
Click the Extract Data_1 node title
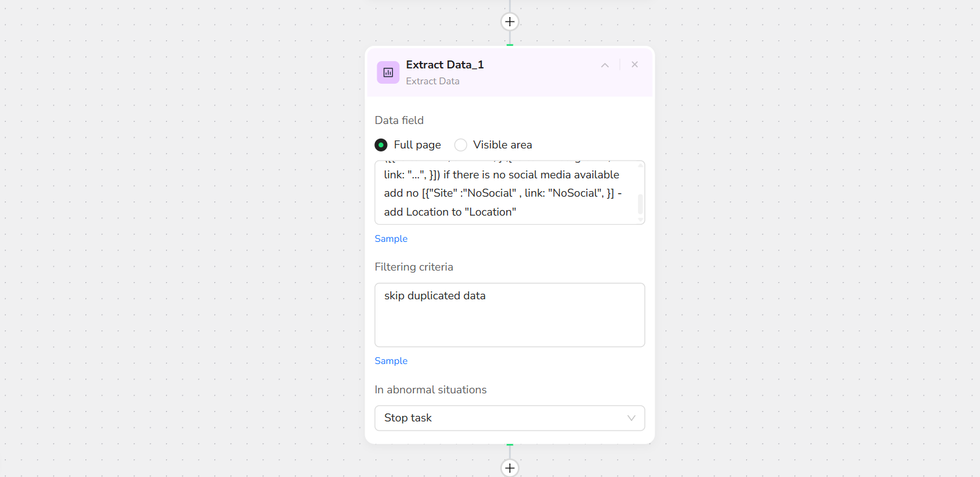pyautogui.click(x=445, y=65)
